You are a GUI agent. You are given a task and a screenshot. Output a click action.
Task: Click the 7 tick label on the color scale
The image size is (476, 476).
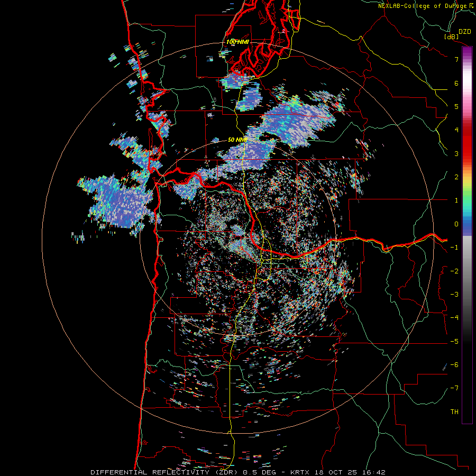tap(456, 59)
